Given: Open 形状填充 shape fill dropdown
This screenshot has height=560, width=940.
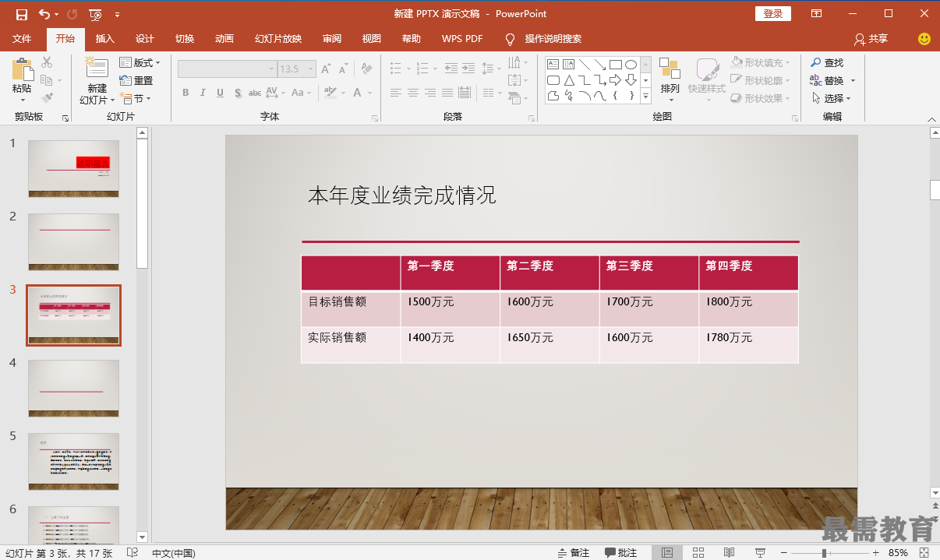Looking at the screenshot, I should pos(761,62).
